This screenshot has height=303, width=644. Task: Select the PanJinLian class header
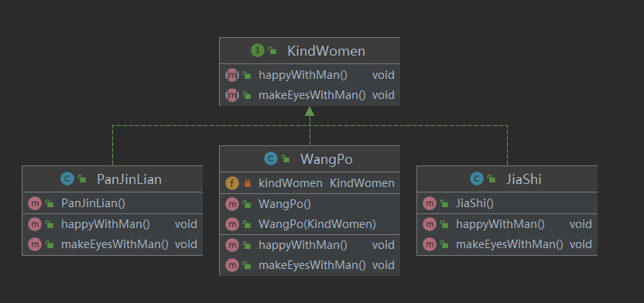click(x=112, y=179)
